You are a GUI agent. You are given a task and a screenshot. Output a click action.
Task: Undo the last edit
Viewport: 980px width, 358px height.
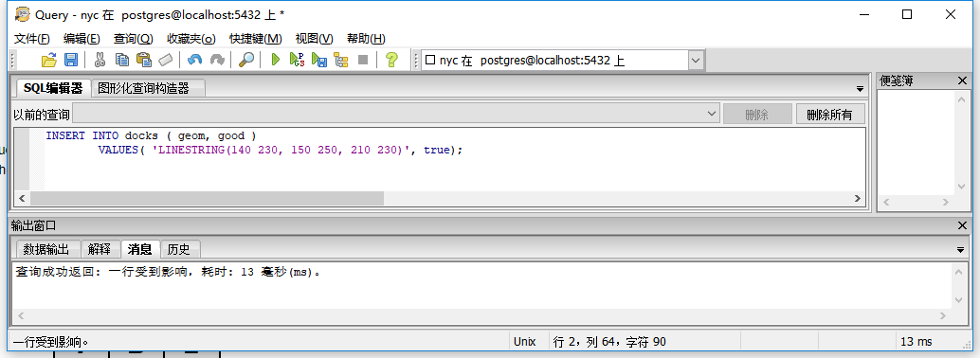195,60
